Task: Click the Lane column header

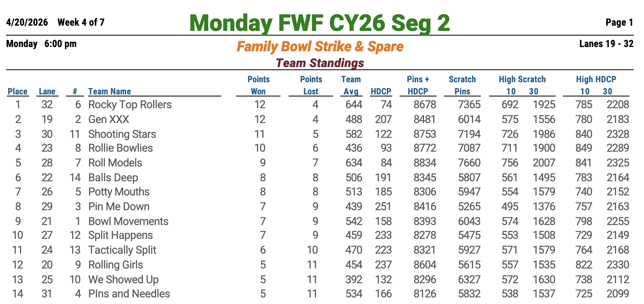Action: point(47,91)
